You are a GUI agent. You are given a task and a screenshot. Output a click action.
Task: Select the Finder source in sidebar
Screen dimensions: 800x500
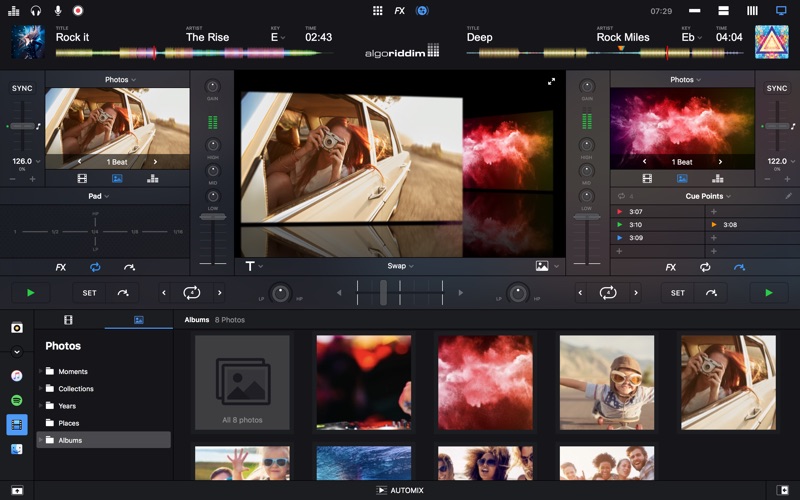17,449
